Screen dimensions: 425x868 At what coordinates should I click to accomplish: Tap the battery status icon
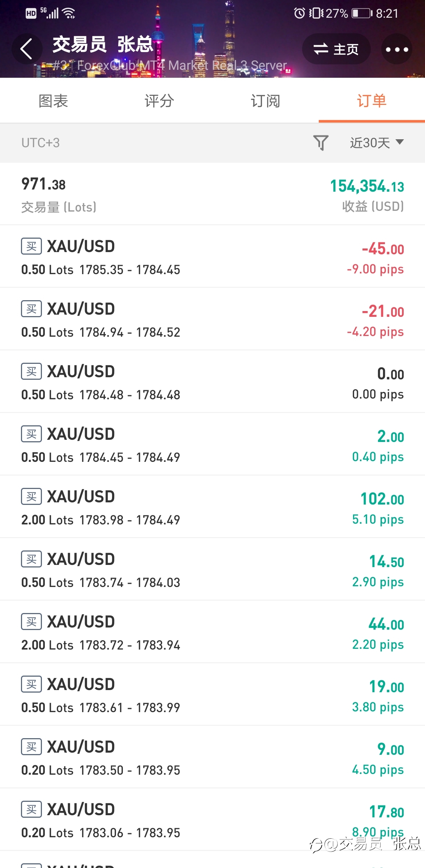click(362, 13)
